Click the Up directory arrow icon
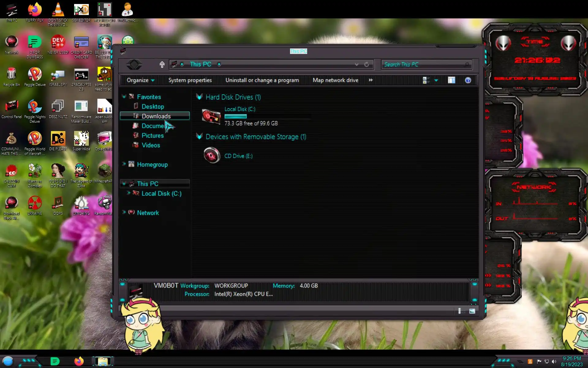Viewport: 588px width, 368px height. tap(162, 64)
